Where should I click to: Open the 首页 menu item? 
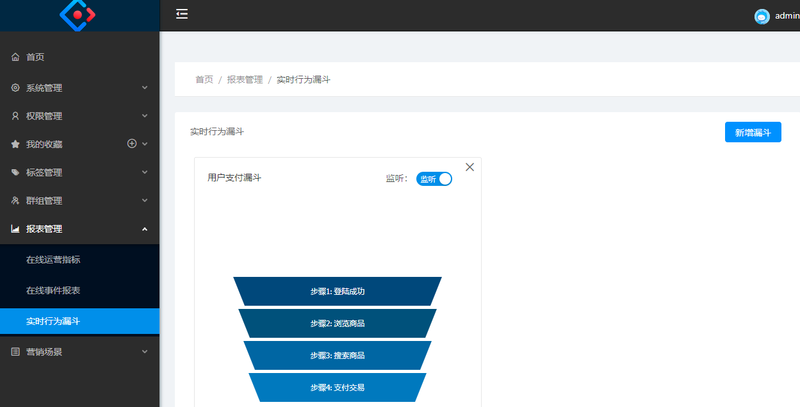tap(80, 57)
